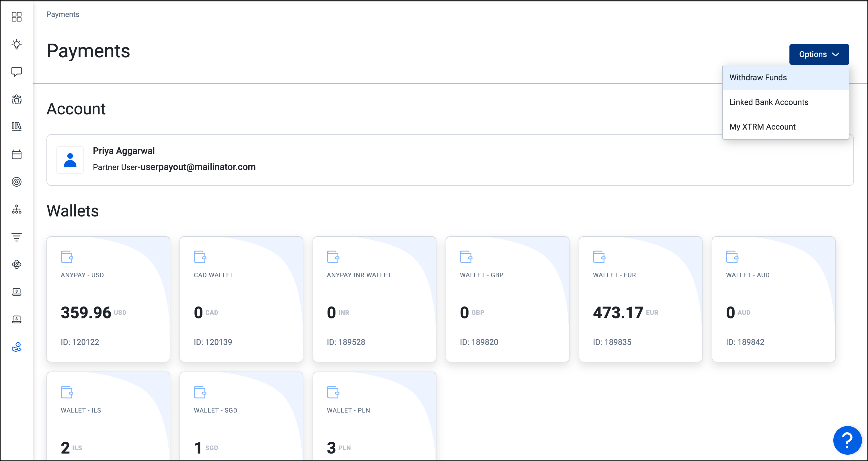The image size is (868, 461).
Task: Click the CAD WALLET label
Action: tap(214, 275)
